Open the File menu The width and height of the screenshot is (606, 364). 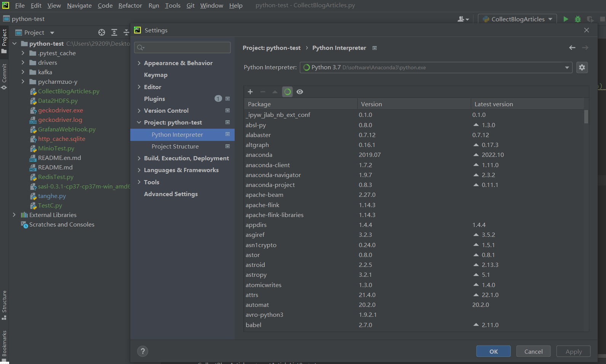20,5
